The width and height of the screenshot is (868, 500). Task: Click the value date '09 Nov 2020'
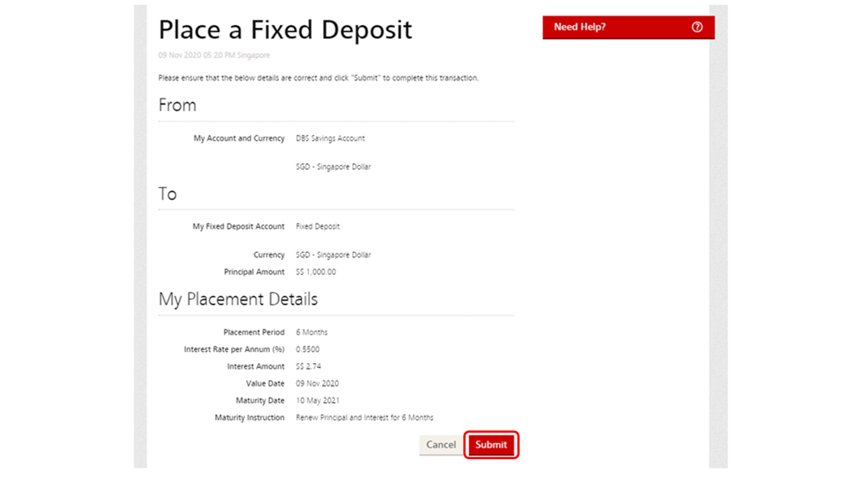(x=317, y=384)
